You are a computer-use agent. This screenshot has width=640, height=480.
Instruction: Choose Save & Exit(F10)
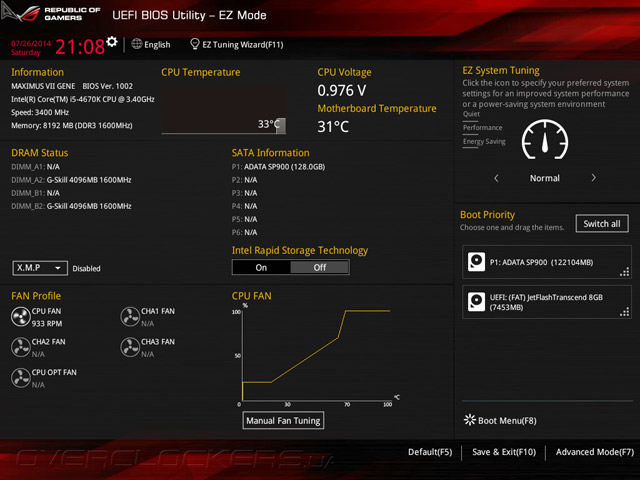(504, 452)
